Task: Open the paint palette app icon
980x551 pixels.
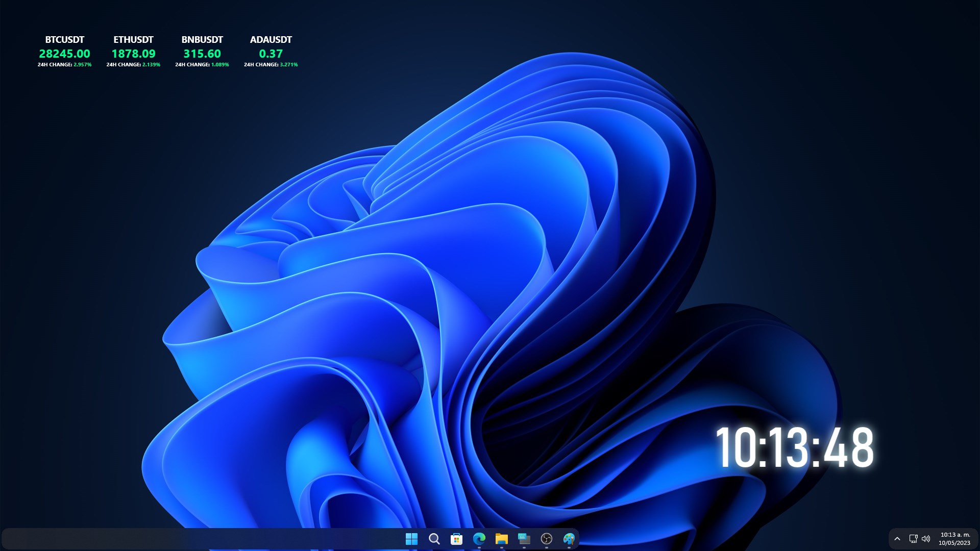Action: (569, 539)
